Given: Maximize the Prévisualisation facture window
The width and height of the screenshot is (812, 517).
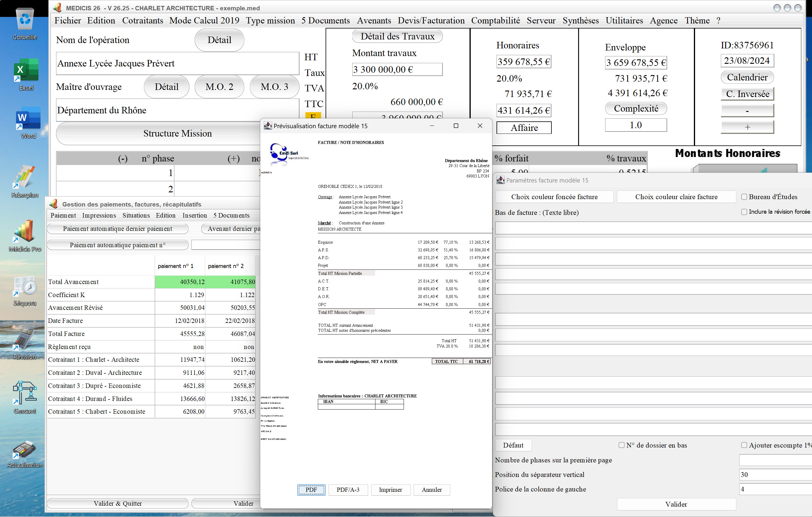Looking at the screenshot, I should coord(456,126).
